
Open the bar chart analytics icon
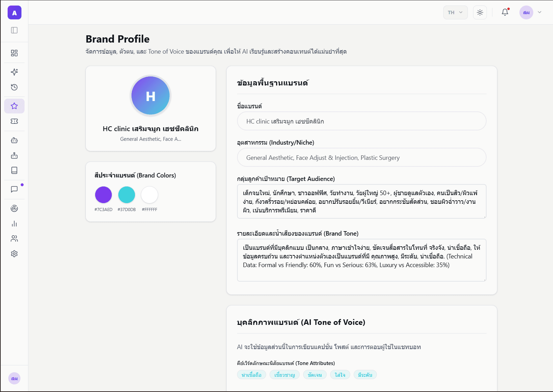coord(14,224)
